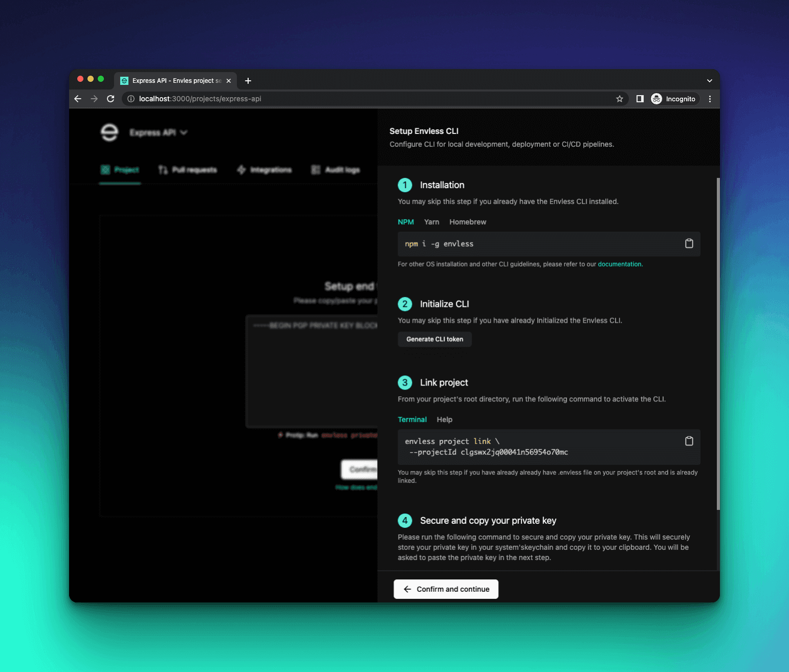Expand the tab search chevron
This screenshot has height=672, width=789.
(709, 81)
